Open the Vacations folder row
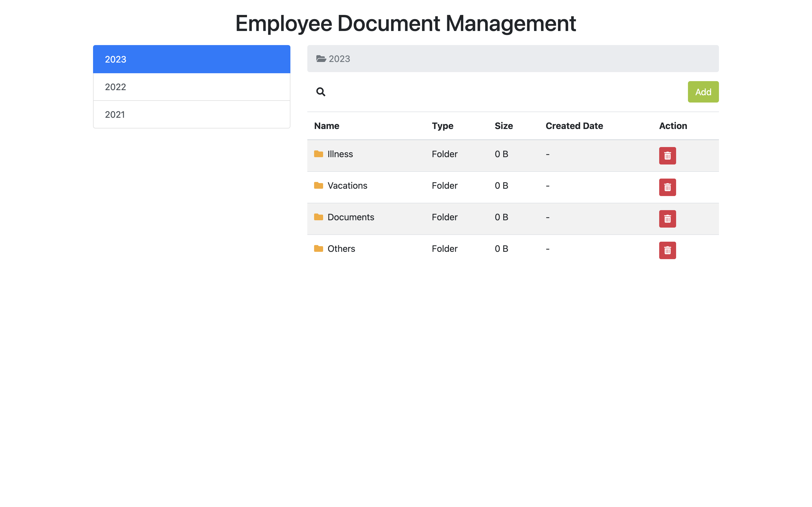Screen dimensions: 812x507 (347, 185)
